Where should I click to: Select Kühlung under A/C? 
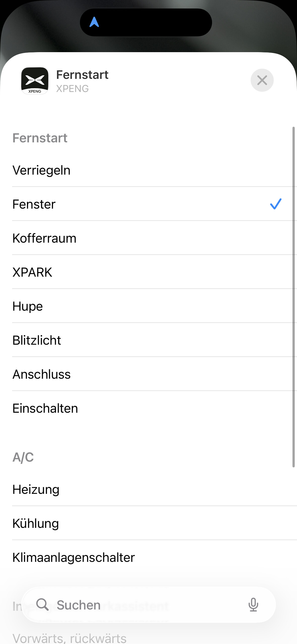pos(36,524)
